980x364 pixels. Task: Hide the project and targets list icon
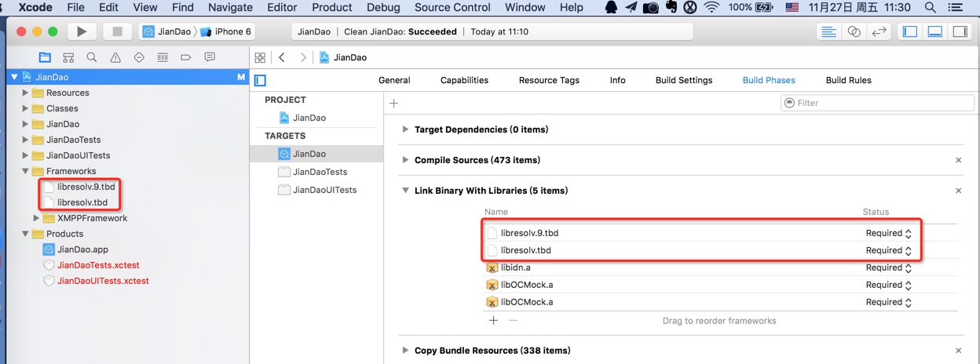click(261, 80)
